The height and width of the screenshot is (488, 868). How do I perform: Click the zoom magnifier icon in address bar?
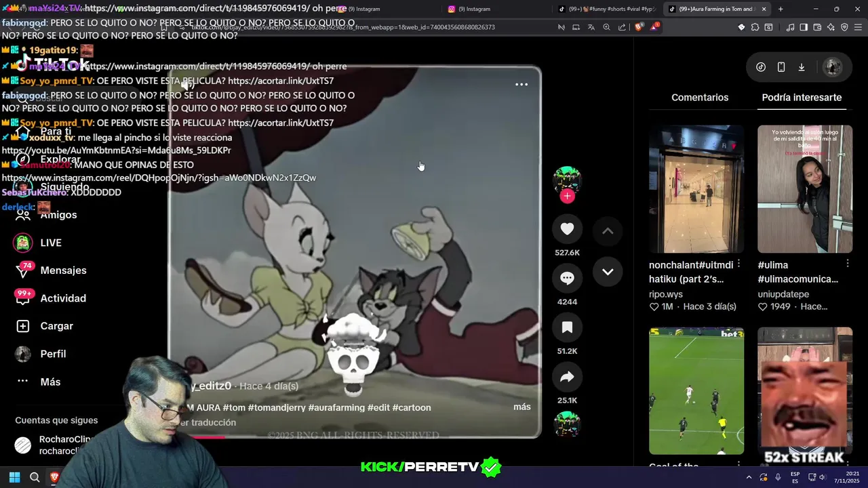click(606, 27)
